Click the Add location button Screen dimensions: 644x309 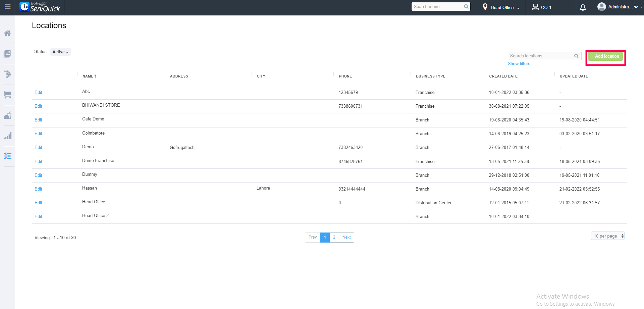coord(605,56)
